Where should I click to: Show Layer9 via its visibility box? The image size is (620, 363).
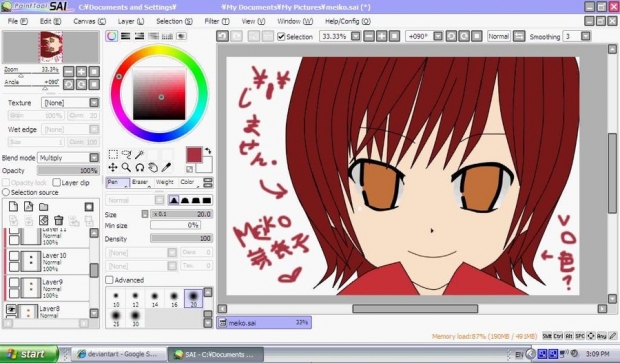(14, 283)
